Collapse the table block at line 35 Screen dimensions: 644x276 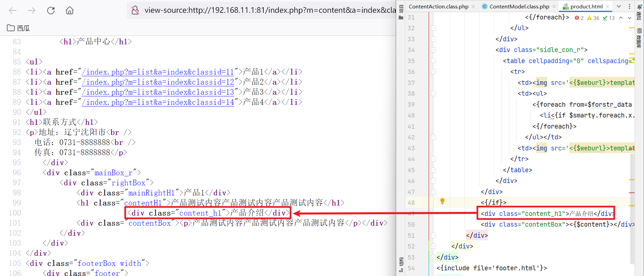433,61
